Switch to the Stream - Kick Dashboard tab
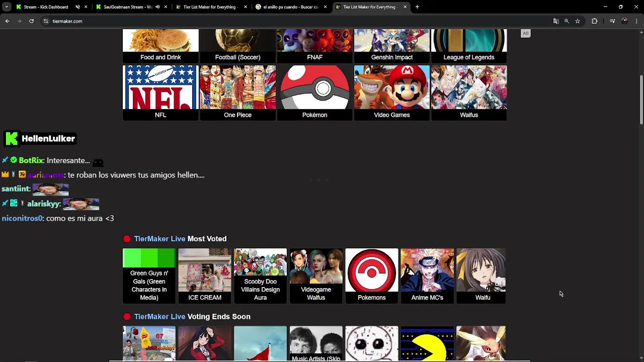The height and width of the screenshot is (362, 644). point(46,7)
